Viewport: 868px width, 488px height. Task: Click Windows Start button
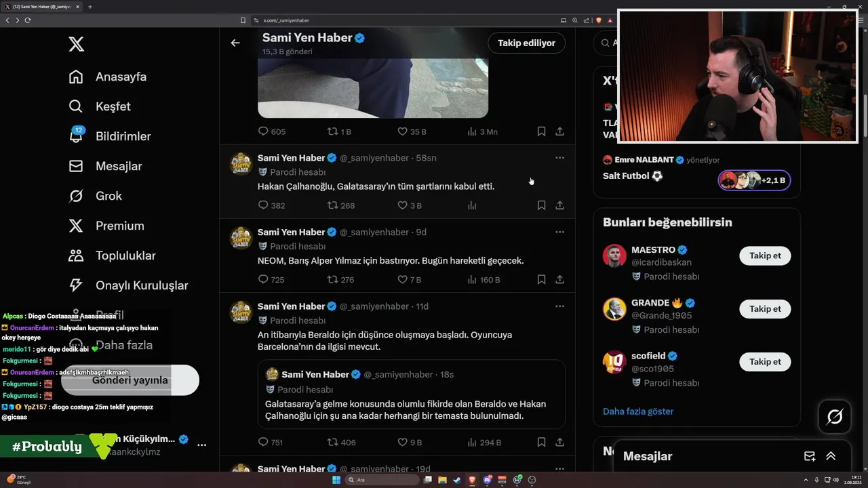[x=336, y=480]
